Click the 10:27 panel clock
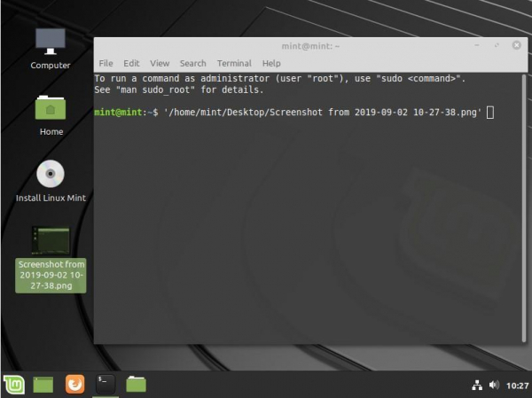Viewport: 532px width, 398px height. point(517,386)
